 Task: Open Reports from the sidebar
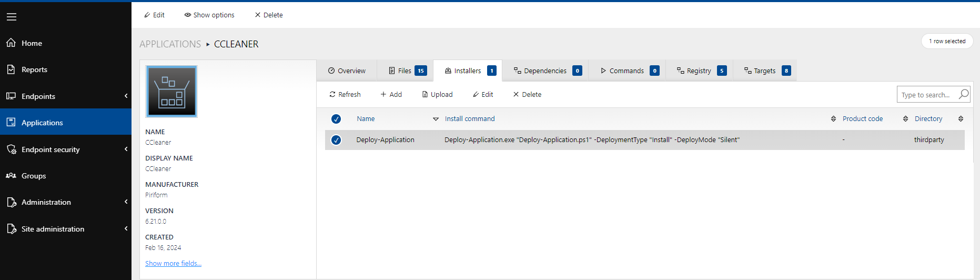point(34,69)
